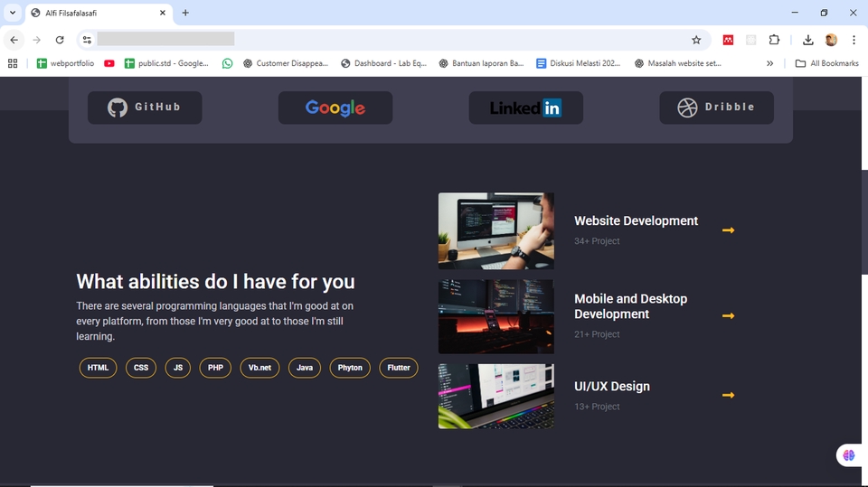Viewport: 868px width, 487px height.
Task: Click the PHP skill tag
Action: pyautogui.click(x=215, y=368)
